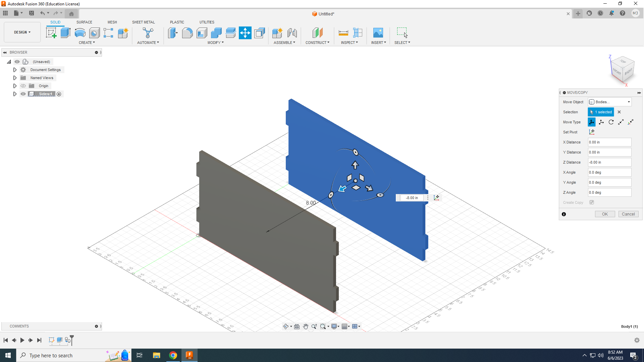Screen dimensions: 644x362
Task: Open the SHEET METAL tab
Action: pyautogui.click(x=143, y=22)
